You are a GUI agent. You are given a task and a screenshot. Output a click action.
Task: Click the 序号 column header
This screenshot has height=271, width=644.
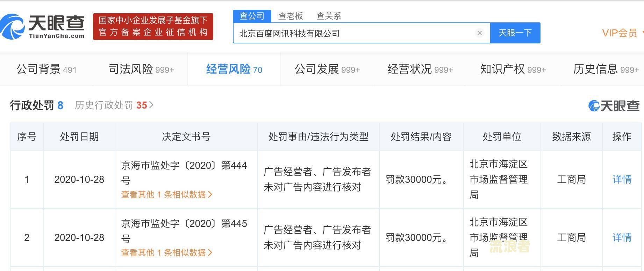[27, 137]
